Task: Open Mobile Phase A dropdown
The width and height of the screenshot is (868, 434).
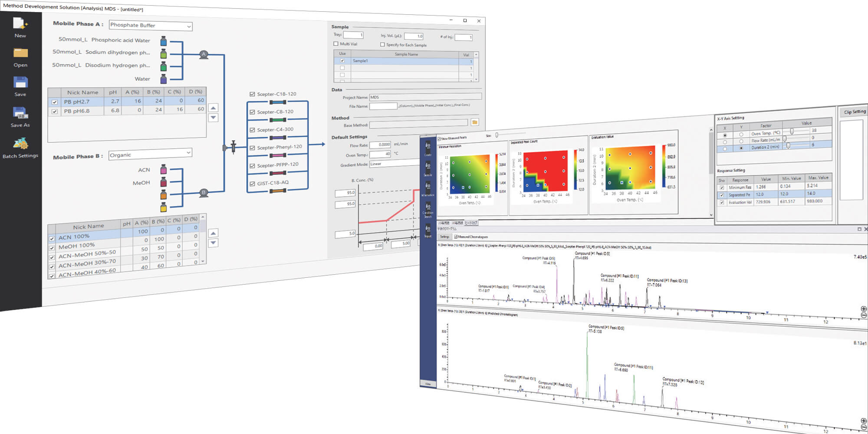Action: click(151, 26)
